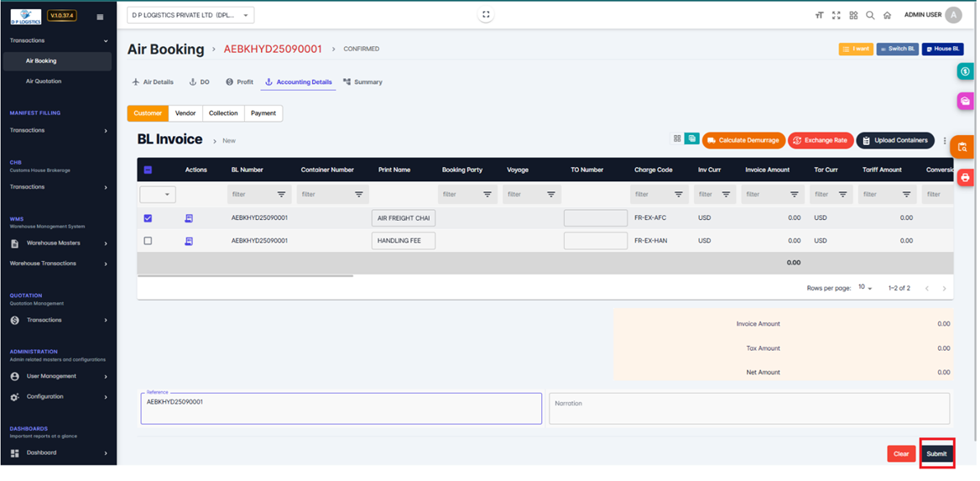Toggle the select-all checkbox in table header
The image size is (980, 481).
(x=148, y=170)
